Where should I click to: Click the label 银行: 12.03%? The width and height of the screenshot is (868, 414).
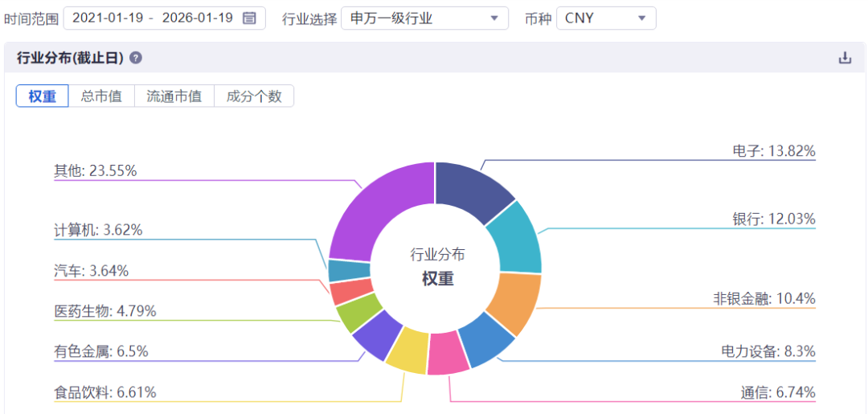pyautogui.click(x=773, y=219)
